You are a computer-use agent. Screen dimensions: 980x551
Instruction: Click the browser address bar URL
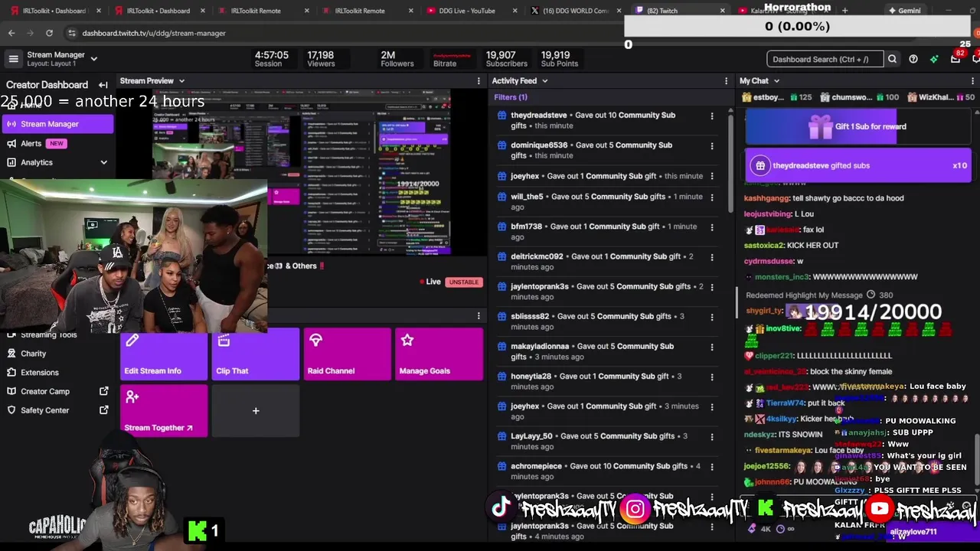tap(154, 33)
